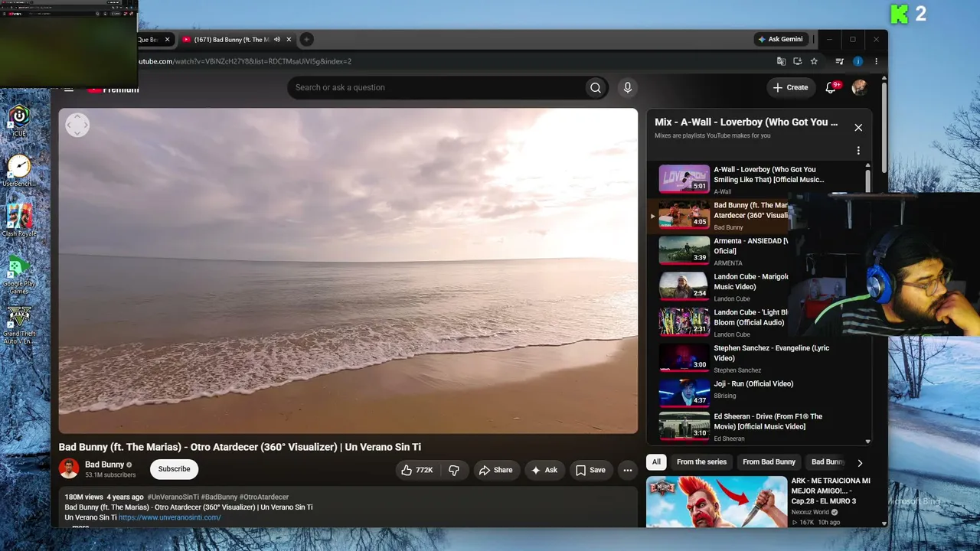
Task: Click the Subscribe button
Action: (x=175, y=469)
